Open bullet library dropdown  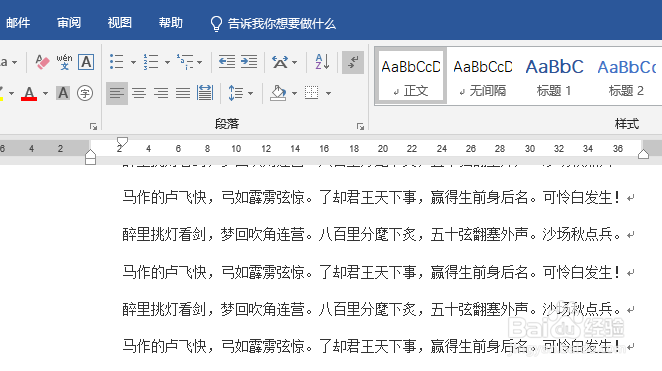pos(133,62)
